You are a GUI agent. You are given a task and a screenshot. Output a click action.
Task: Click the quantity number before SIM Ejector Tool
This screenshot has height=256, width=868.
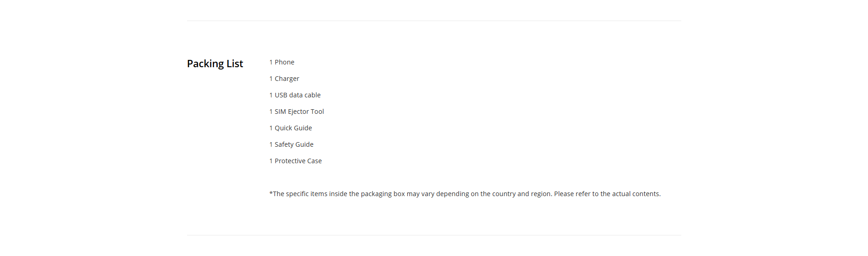[x=271, y=112]
